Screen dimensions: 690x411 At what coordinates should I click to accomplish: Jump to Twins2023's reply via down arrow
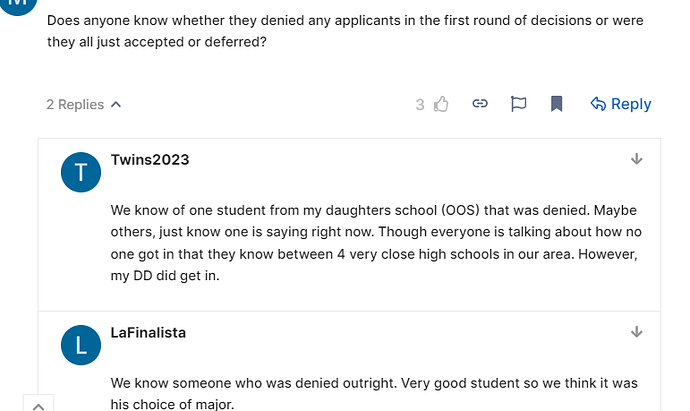pos(637,160)
